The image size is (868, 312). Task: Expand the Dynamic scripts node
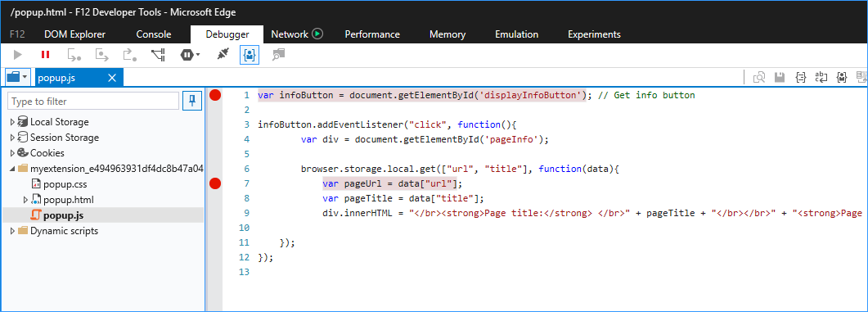[13, 231]
